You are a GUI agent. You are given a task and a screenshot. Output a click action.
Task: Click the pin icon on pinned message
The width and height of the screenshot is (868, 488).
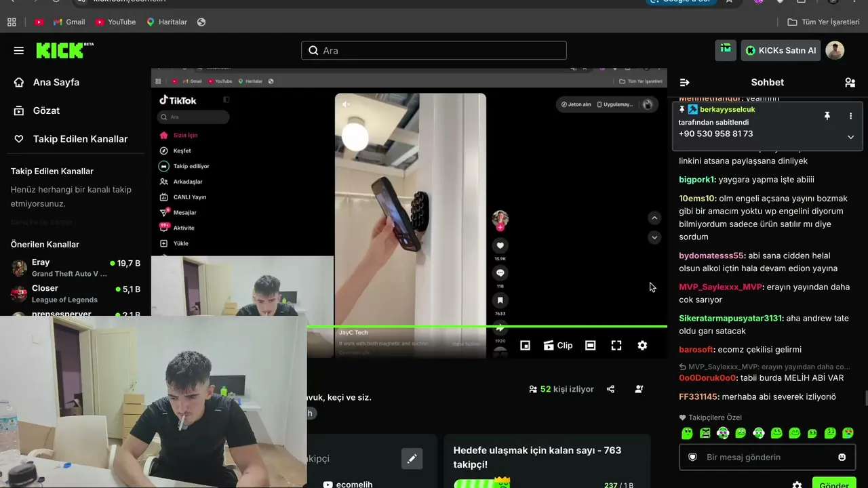(827, 116)
